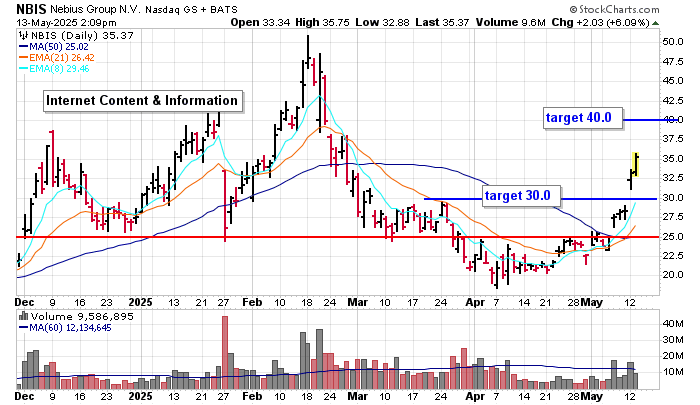
Task: Click the 2025 date label under the price panel
Action: 140,302
